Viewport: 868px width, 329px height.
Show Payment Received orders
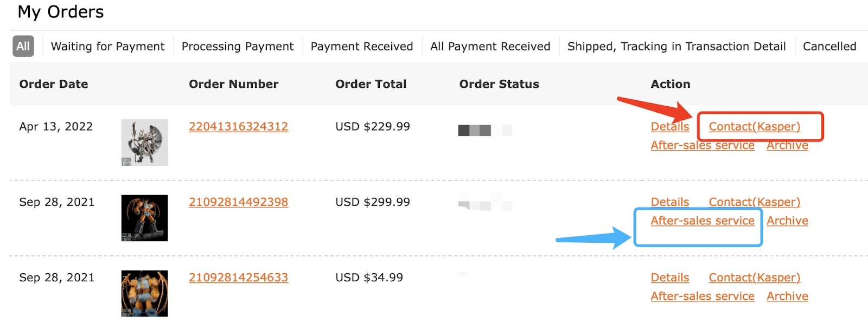(x=361, y=47)
